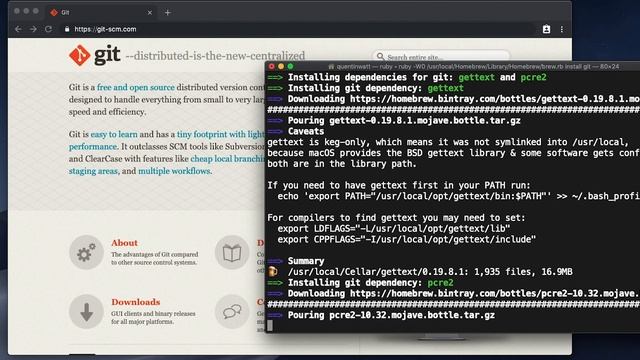Click the Documentation book icon
640x360 pixels.
pos(232,252)
